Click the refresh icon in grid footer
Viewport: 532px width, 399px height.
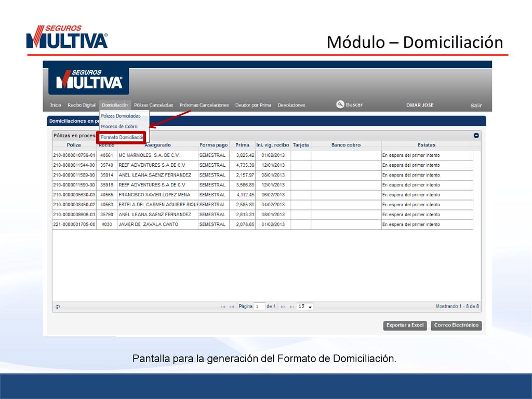pyautogui.click(x=58, y=307)
